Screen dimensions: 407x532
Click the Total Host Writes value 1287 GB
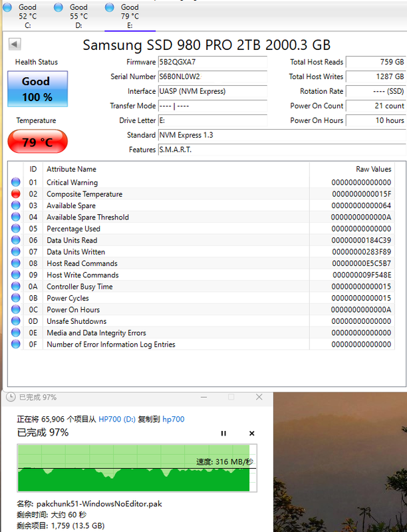point(376,76)
